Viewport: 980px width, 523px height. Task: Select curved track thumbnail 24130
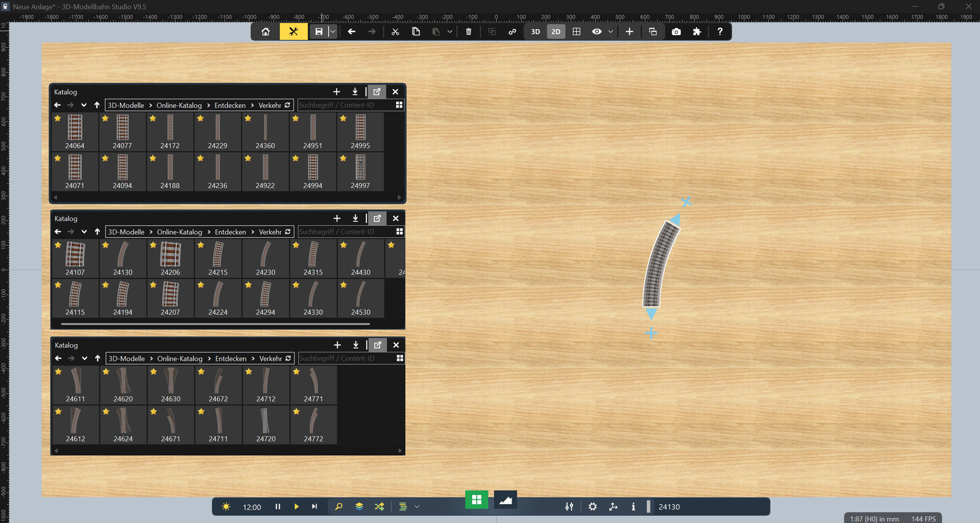[122, 258]
